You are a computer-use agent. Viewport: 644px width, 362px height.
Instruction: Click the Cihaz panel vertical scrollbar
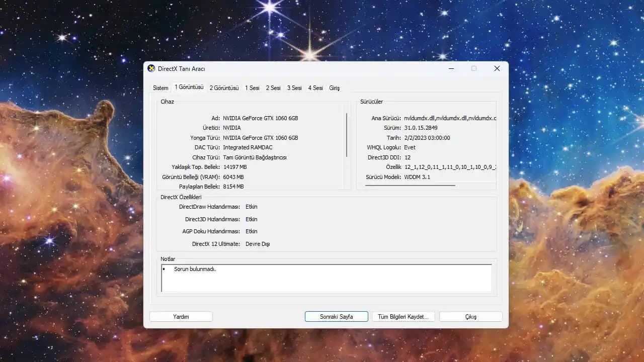347,135
